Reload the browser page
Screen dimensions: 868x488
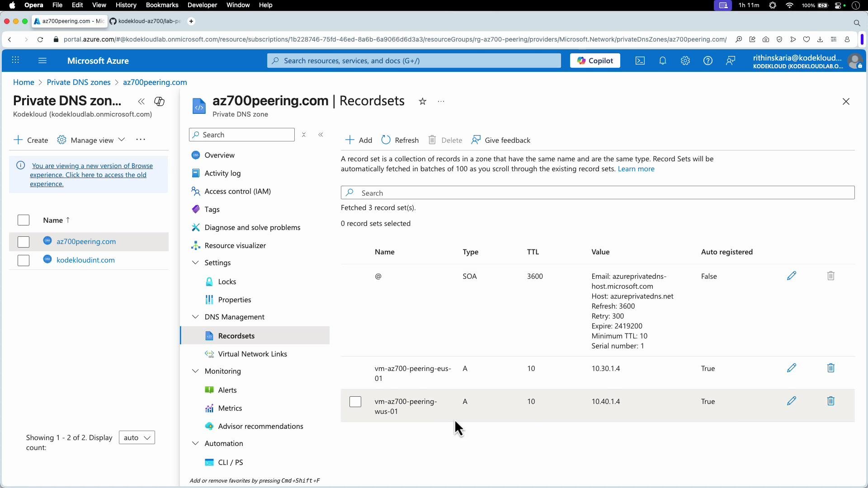pyautogui.click(x=40, y=39)
